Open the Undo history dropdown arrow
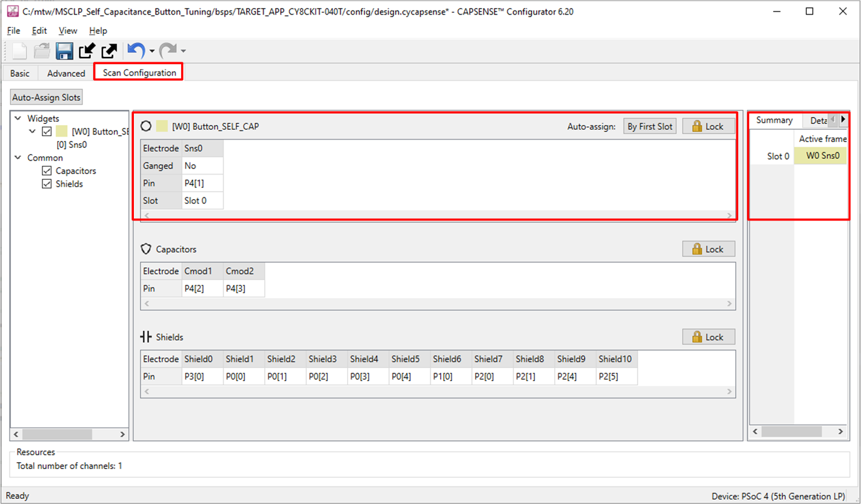 click(x=152, y=51)
